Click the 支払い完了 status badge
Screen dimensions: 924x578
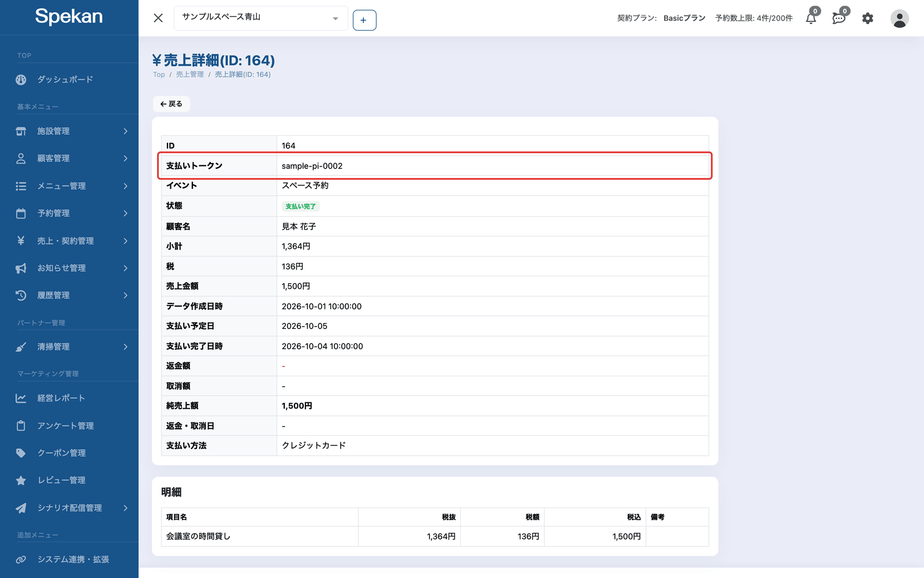(301, 206)
